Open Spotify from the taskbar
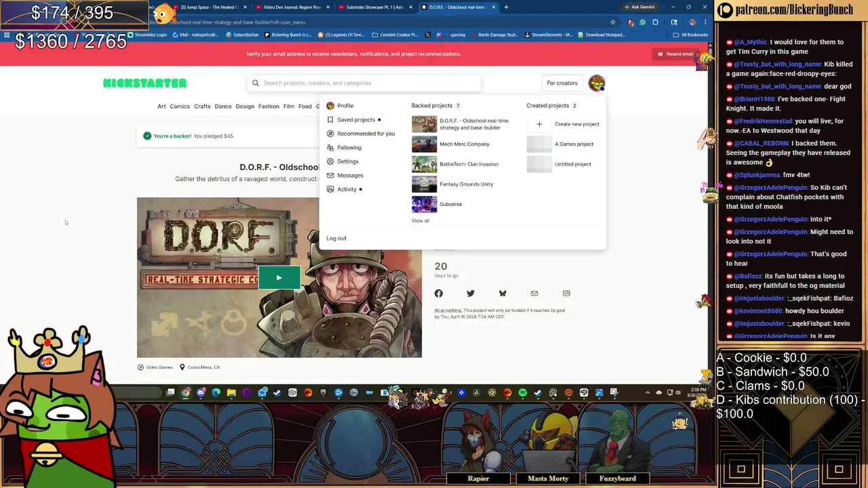The height and width of the screenshot is (488, 868). 522,392
